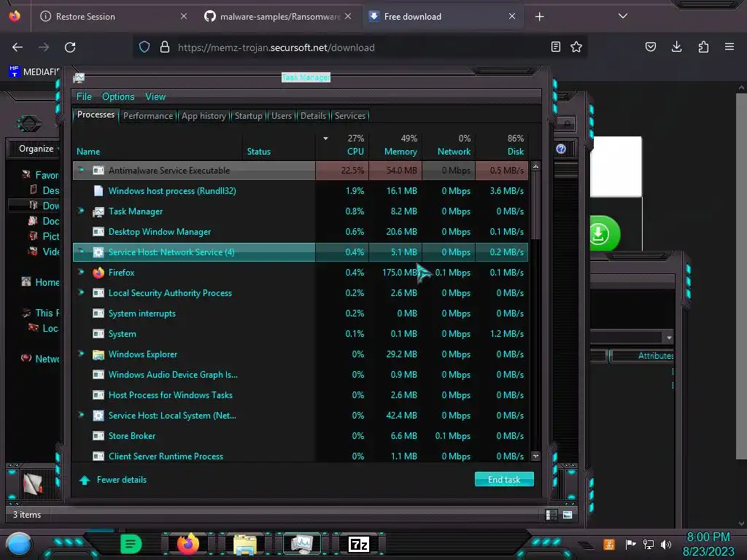This screenshot has height=560, width=747.
Task: Open the View menu in Task Manager
Action: tap(155, 97)
